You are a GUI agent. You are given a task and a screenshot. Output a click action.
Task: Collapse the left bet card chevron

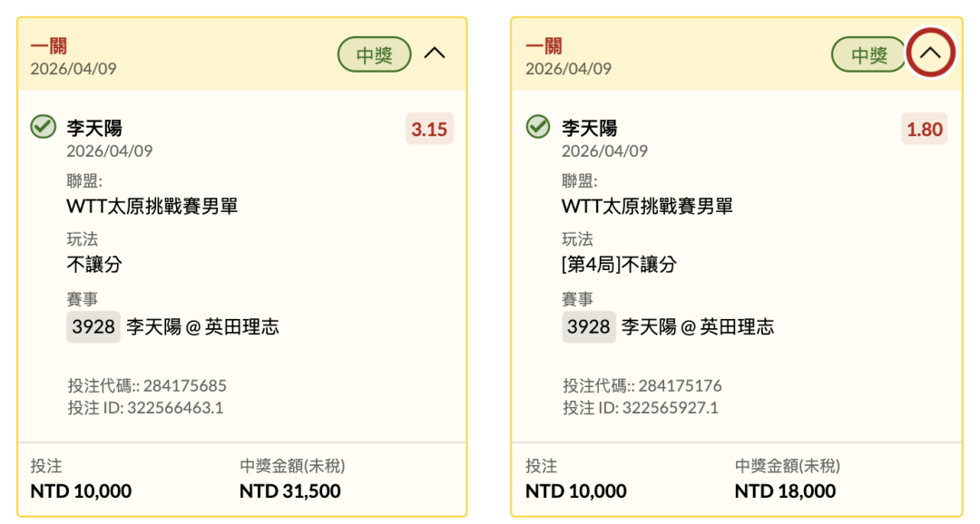click(435, 53)
